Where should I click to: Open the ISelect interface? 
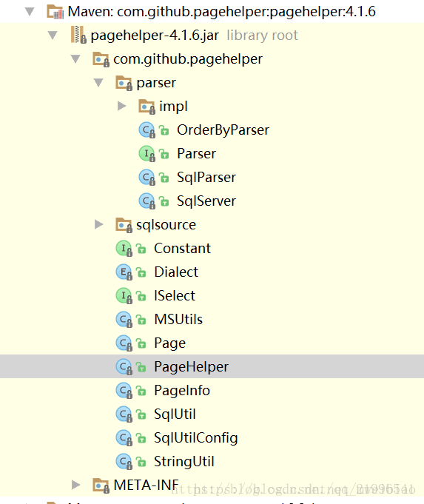[x=175, y=296]
